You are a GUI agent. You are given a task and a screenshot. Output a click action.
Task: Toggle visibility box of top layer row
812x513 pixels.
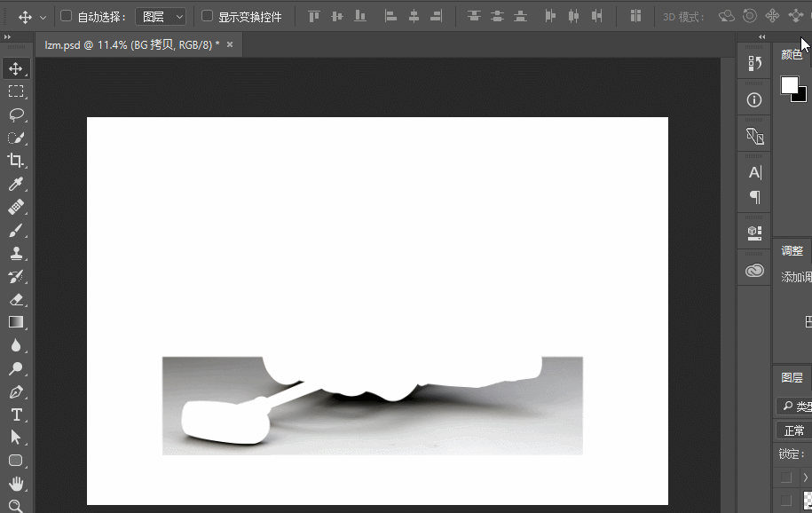coord(786,477)
